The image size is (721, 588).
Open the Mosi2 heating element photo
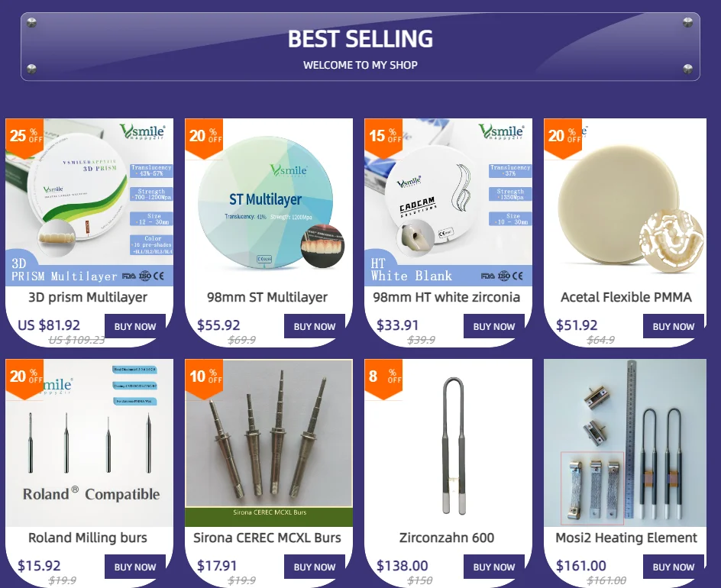(x=625, y=443)
